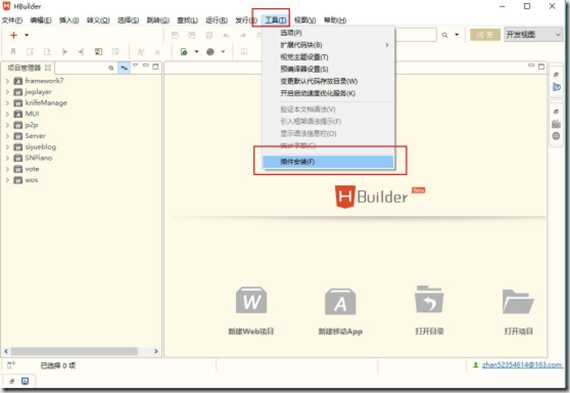Open the 编辑(E) menu

41,20
